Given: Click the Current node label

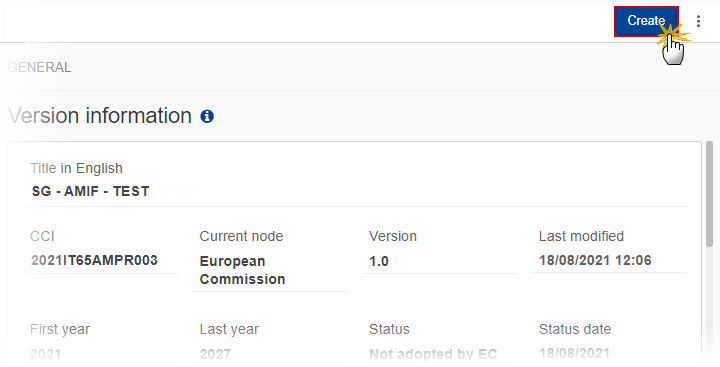Looking at the screenshot, I should pos(241,236).
